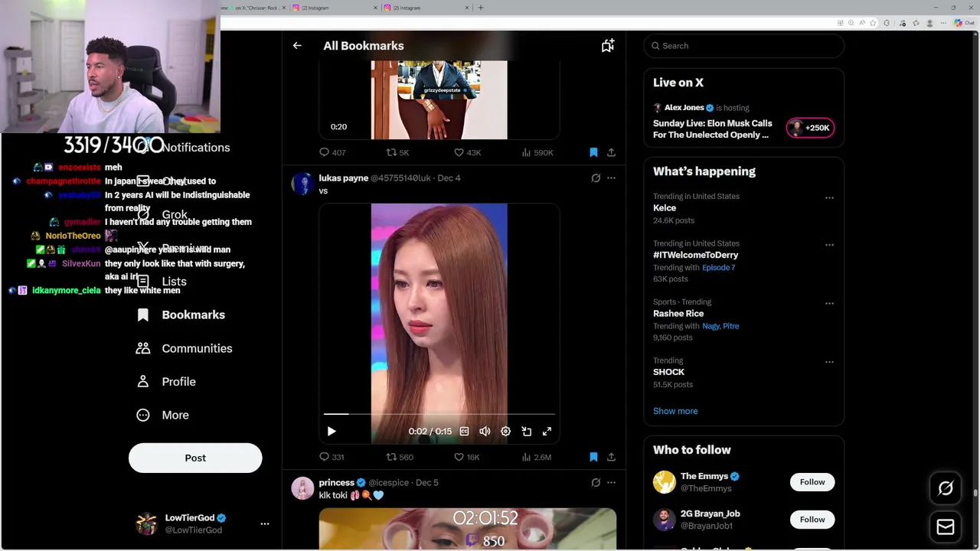Join the +250K Live space
The width and height of the screenshot is (980, 551).
tap(810, 128)
